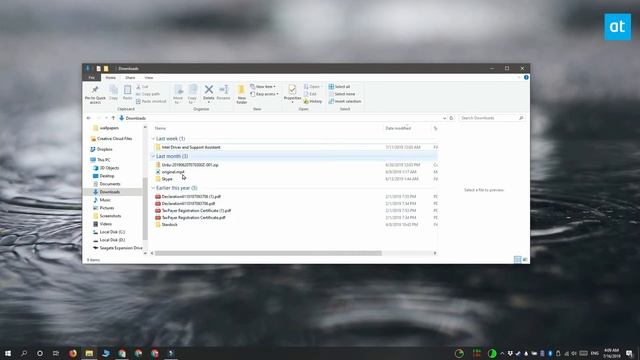Collapse the Earlier this year group

pos(153,188)
